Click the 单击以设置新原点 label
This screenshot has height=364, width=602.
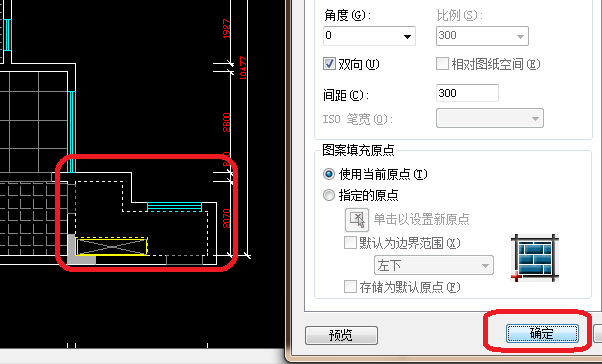[421, 219]
